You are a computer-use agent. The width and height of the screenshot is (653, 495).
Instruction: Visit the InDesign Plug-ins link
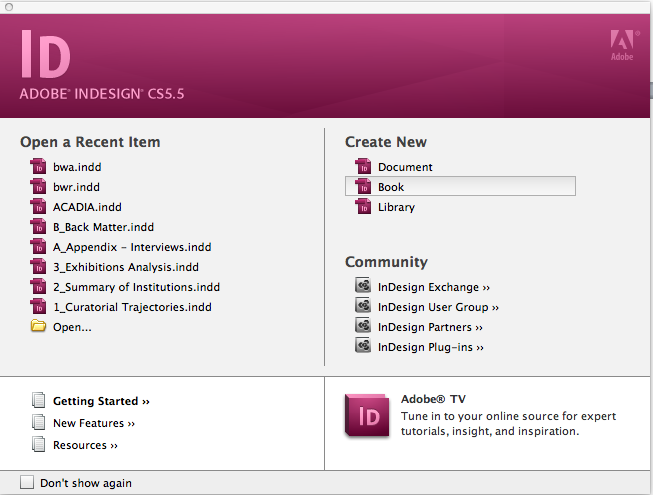coord(431,347)
